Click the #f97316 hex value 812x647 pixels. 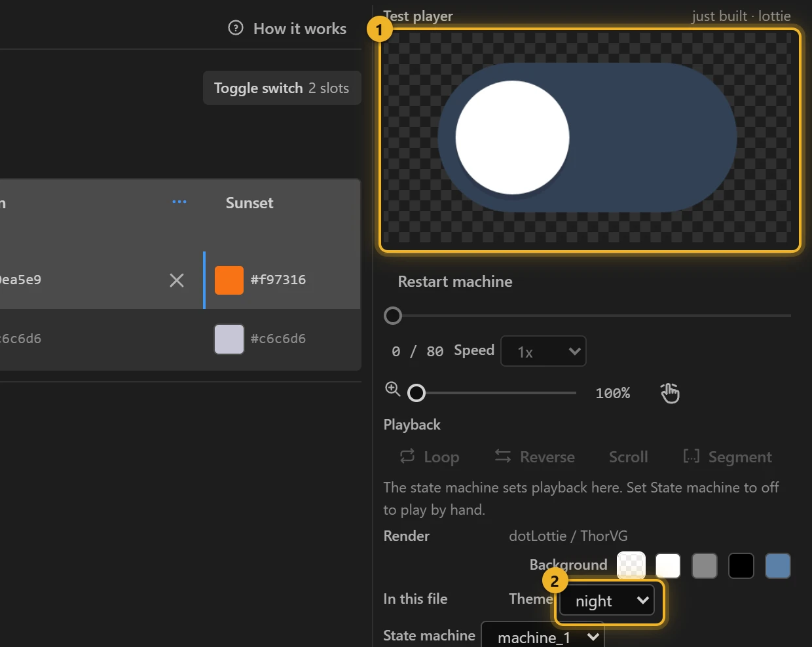coord(278,280)
